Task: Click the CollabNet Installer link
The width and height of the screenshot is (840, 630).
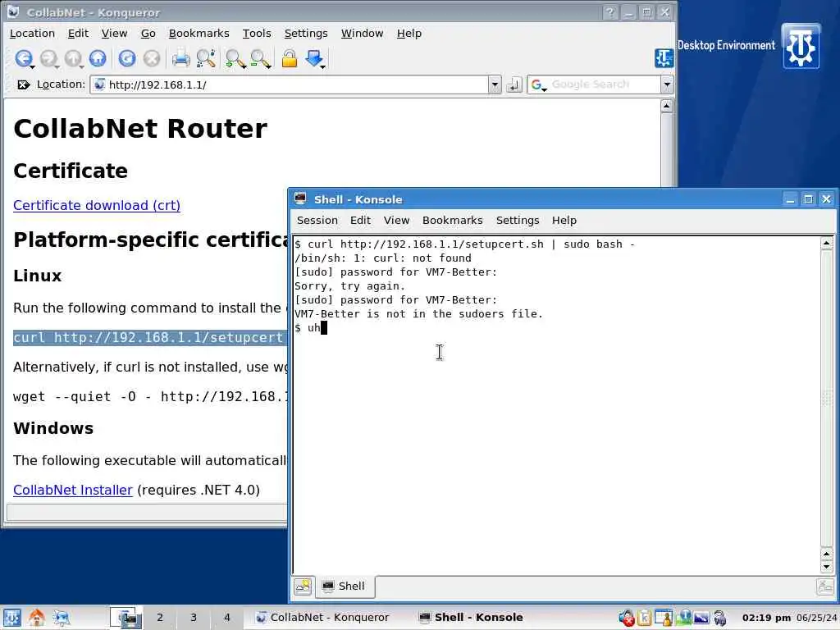Action: tap(72, 490)
